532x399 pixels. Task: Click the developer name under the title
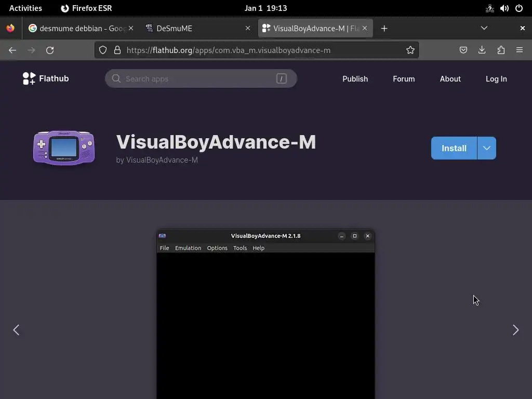[x=162, y=160]
